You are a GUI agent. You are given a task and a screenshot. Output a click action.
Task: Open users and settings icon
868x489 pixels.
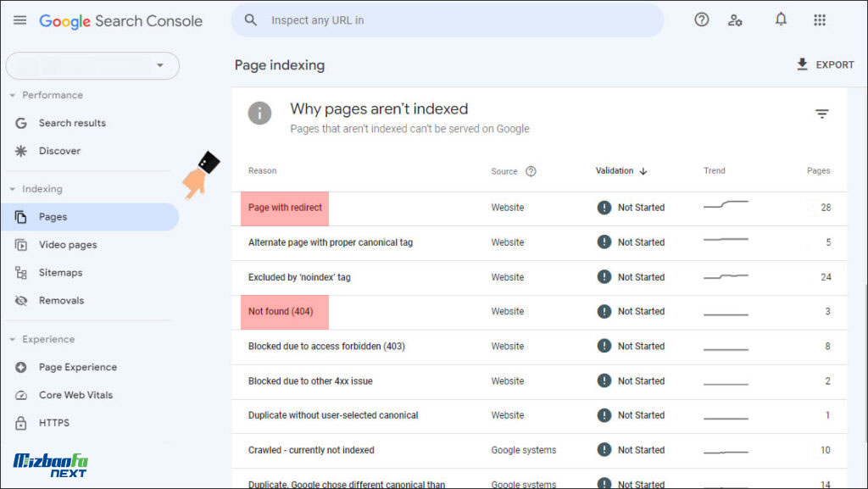(735, 20)
